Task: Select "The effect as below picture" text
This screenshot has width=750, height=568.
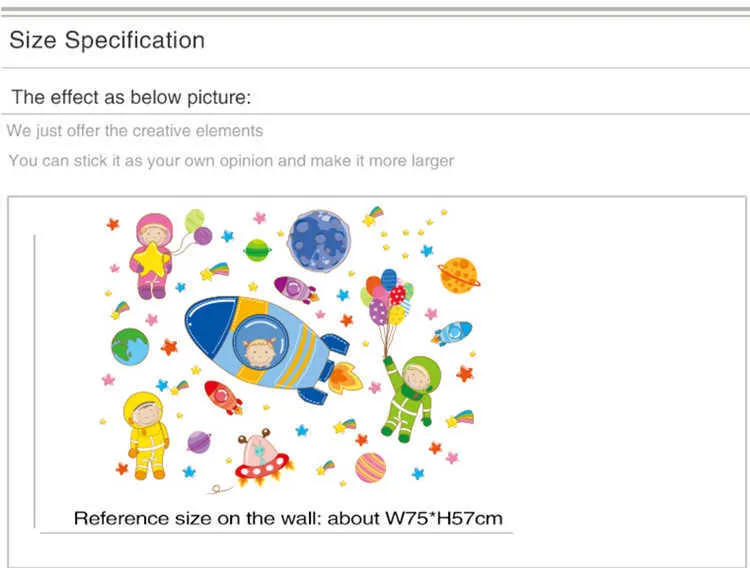Action: tap(130, 98)
